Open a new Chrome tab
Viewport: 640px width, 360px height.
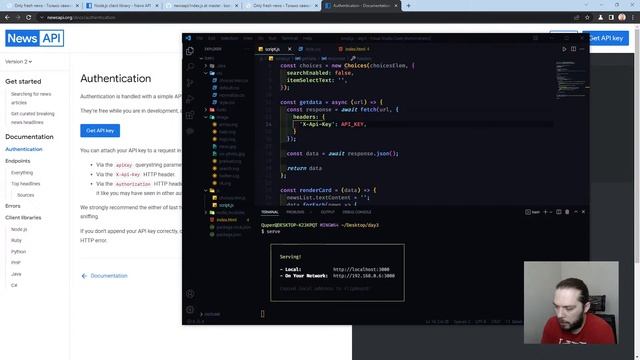(x=408, y=6)
